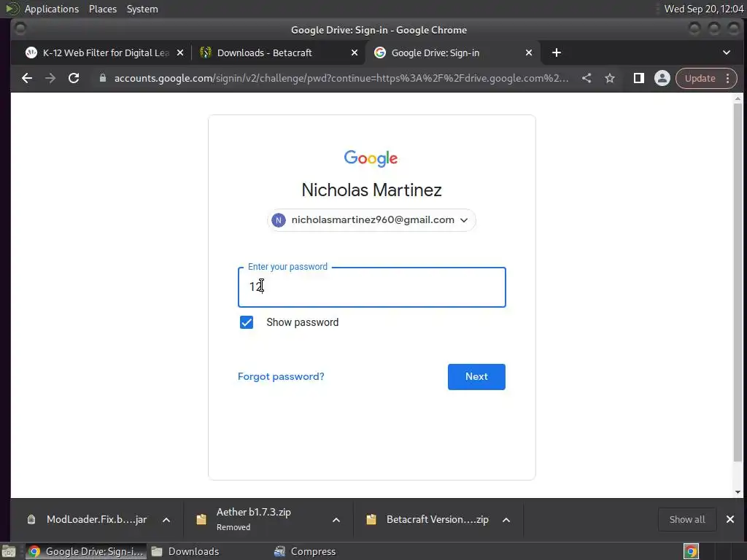Click the scrollbar down arrow
747x560 pixels.
pyautogui.click(x=738, y=492)
